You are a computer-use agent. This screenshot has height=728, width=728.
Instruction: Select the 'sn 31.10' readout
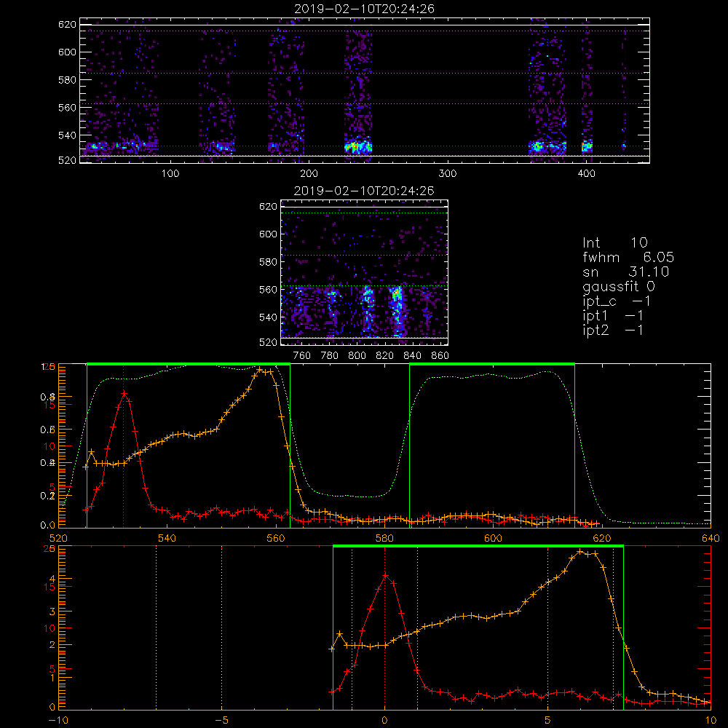click(x=626, y=272)
